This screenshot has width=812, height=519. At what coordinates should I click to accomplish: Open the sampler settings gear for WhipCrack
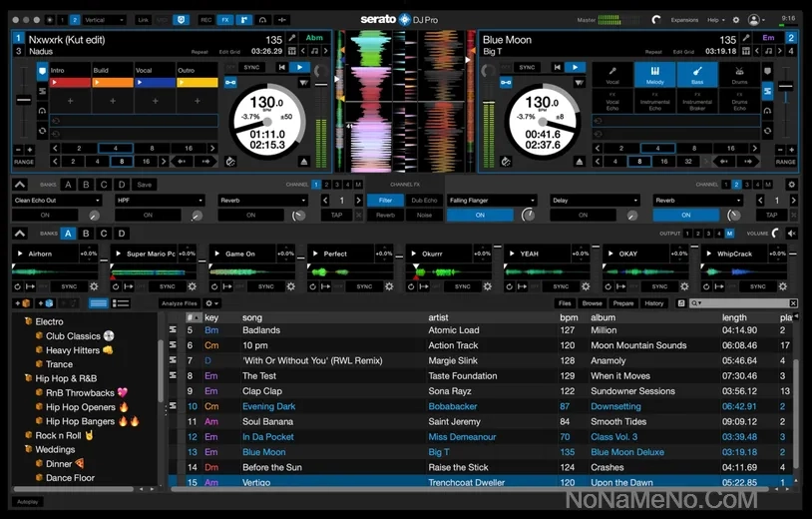pos(782,286)
